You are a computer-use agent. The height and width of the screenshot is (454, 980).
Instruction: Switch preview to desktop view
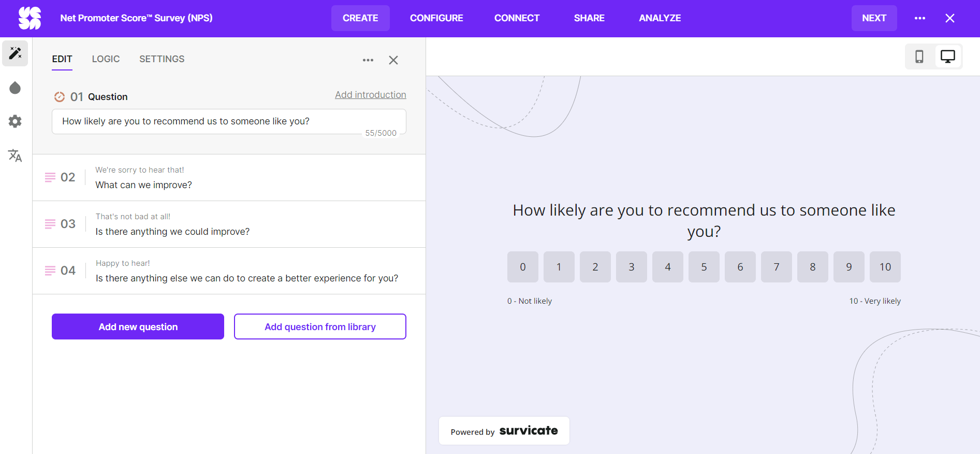coord(947,56)
